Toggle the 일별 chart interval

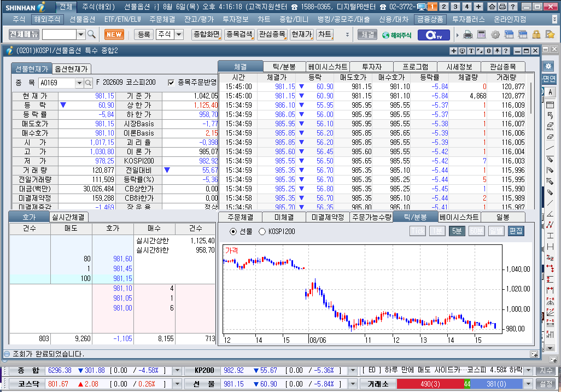tap(496, 231)
